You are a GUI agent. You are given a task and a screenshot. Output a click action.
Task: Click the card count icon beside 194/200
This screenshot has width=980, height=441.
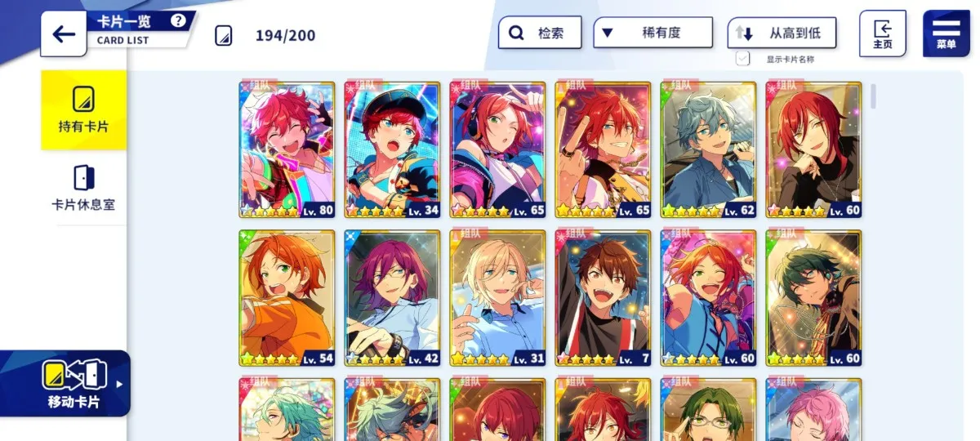coord(224,35)
